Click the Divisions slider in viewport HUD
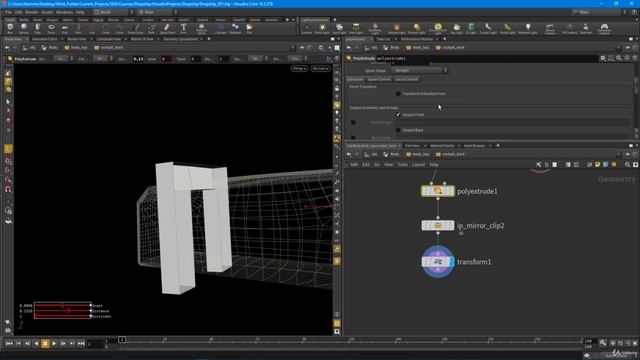The width and height of the screenshot is (640, 360). 62,316
